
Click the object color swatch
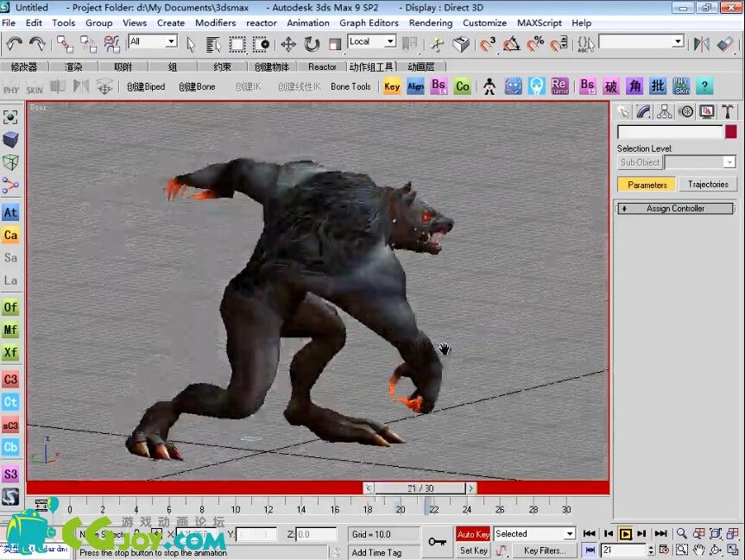click(730, 131)
